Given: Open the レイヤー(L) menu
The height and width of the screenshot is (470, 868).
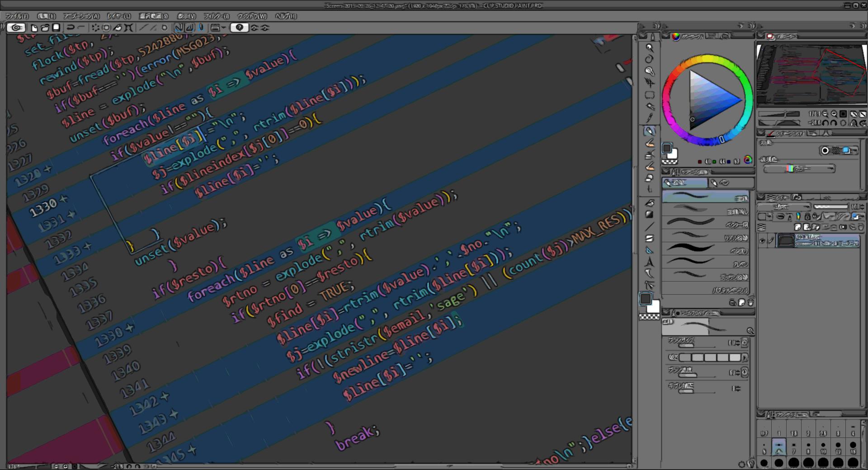Looking at the screenshot, I should (118, 16).
